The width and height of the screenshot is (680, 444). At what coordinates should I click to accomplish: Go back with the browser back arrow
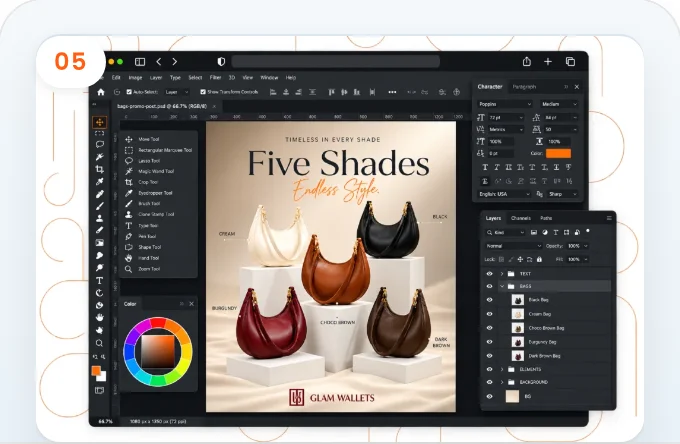[159, 62]
